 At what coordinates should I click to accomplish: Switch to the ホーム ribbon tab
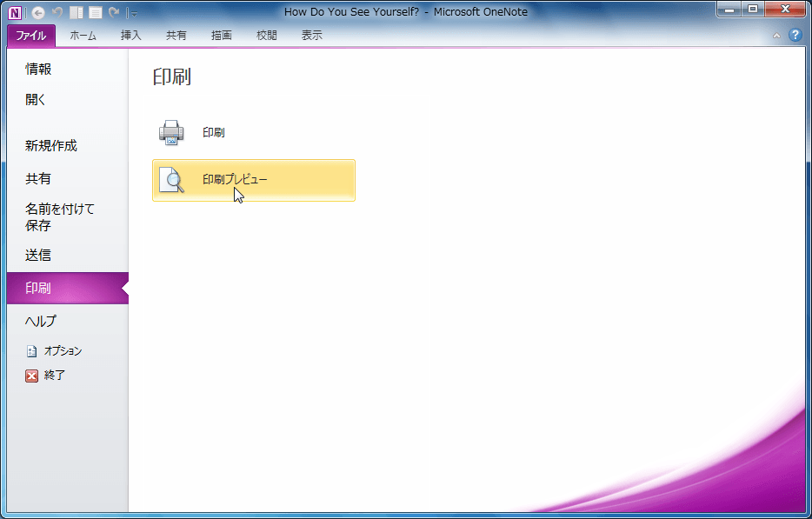tap(83, 36)
